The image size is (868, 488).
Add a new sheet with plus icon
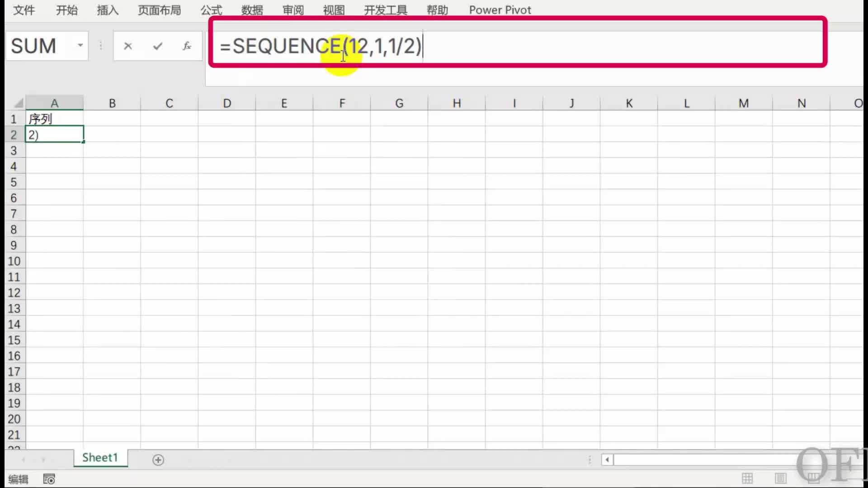click(x=158, y=460)
